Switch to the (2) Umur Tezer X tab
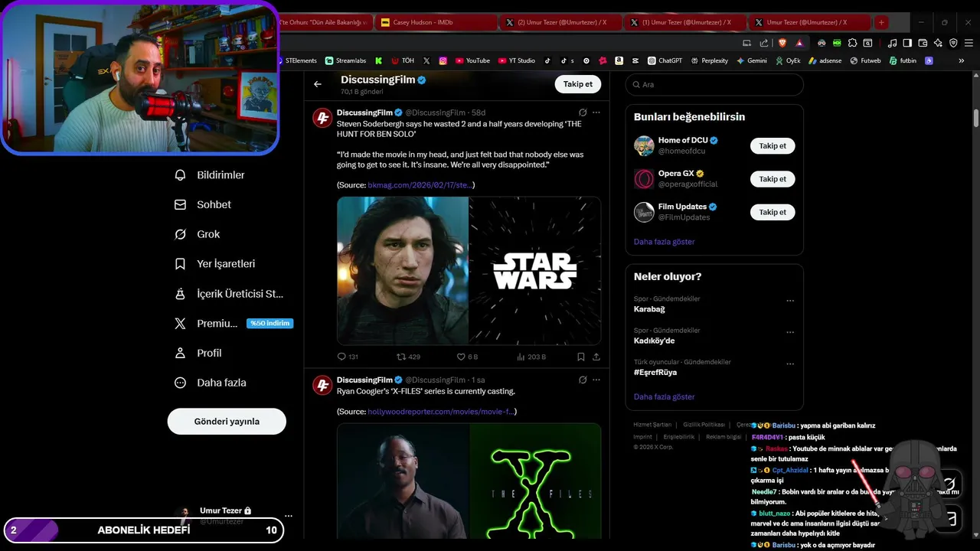Image resolution: width=980 pixels, height=551 pixels. tap(560, 22)
